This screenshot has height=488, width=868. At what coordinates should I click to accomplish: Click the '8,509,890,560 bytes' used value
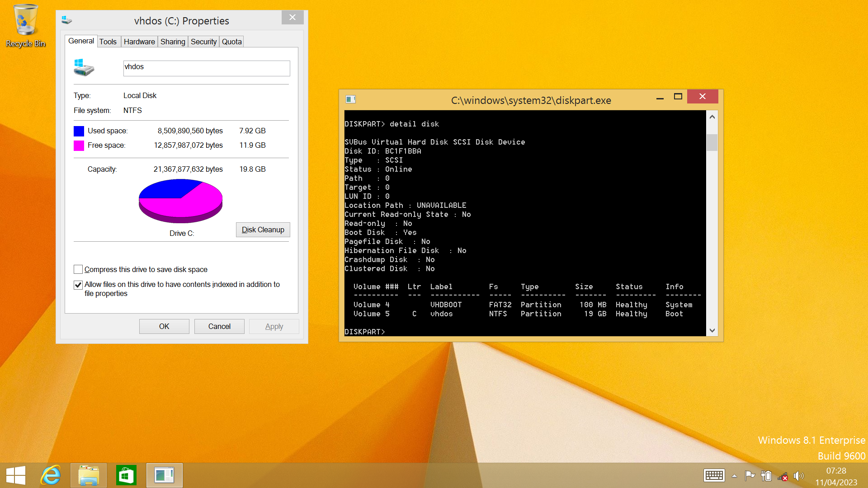[190, 131]
